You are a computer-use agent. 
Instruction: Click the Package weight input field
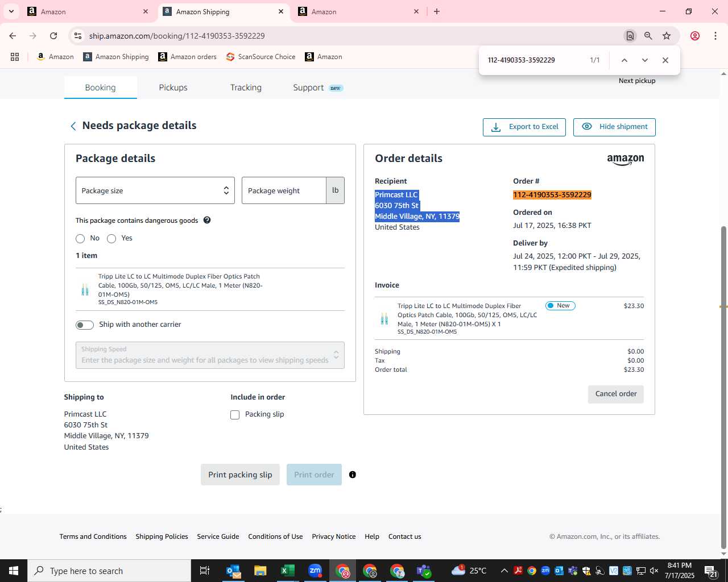click(x=284, y=190)
